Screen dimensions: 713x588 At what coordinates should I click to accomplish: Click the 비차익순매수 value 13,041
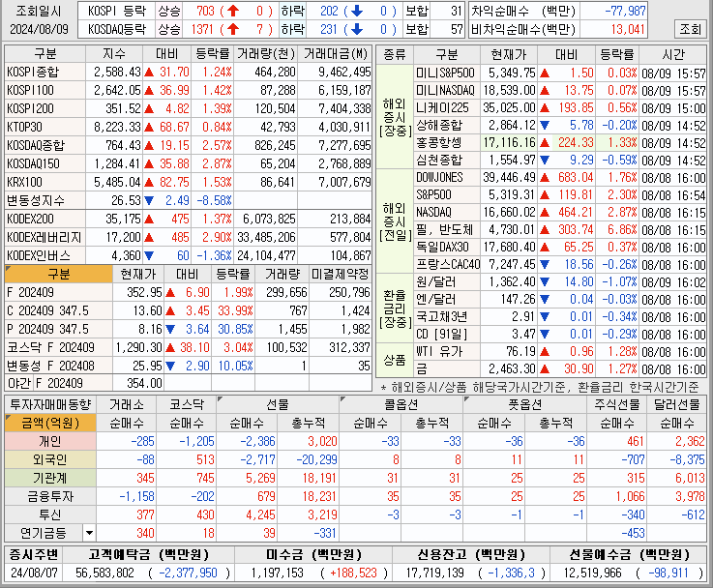pos(628,30)
